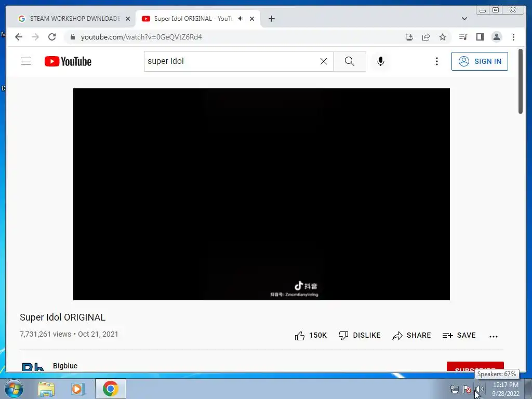
Task: Open the YouTube hamburger guide menu
Action: [x=26, y=61]
